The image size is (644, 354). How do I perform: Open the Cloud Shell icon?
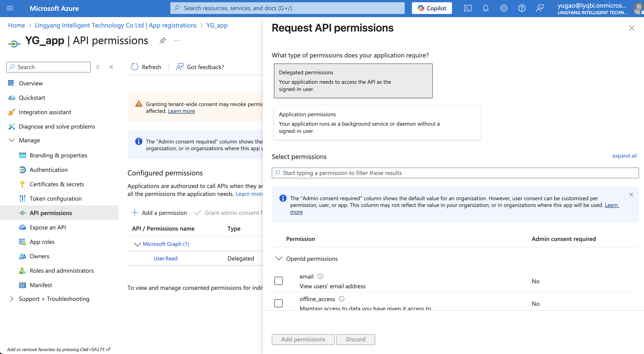[468, 8]
